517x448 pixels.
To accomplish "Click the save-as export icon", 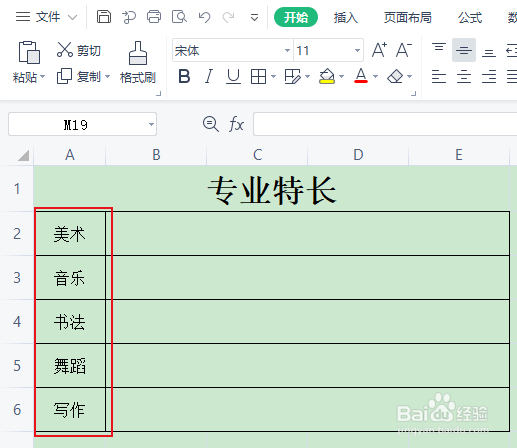I will coord(129,17).
